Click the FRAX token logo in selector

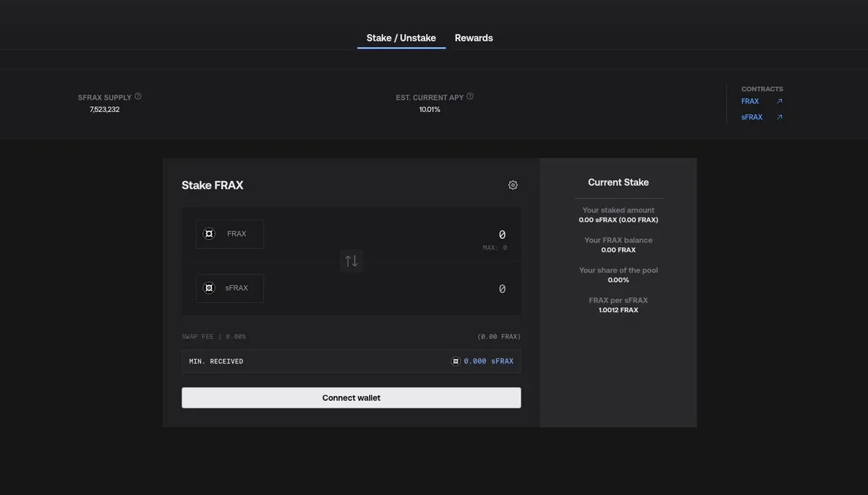[x=209, y=233]
